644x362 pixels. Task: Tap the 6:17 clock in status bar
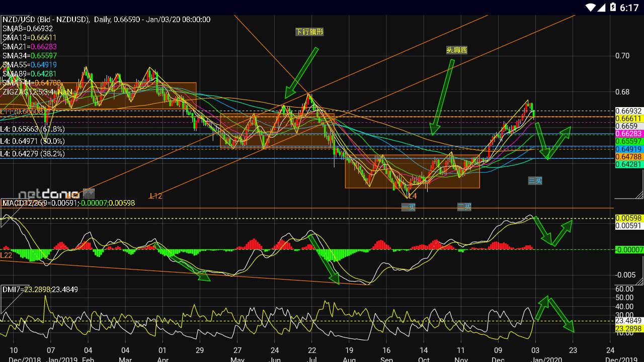pos(629,8)
